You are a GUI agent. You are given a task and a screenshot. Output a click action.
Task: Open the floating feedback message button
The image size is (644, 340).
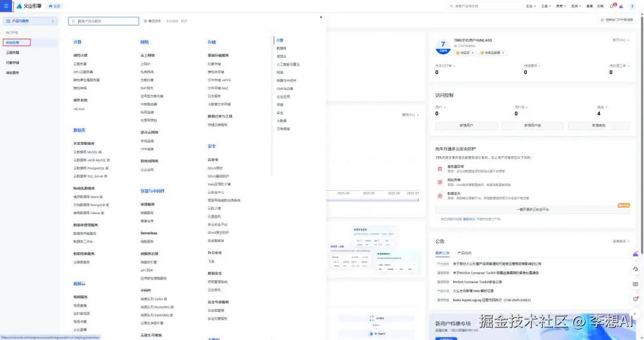click(x=636, y=299)
